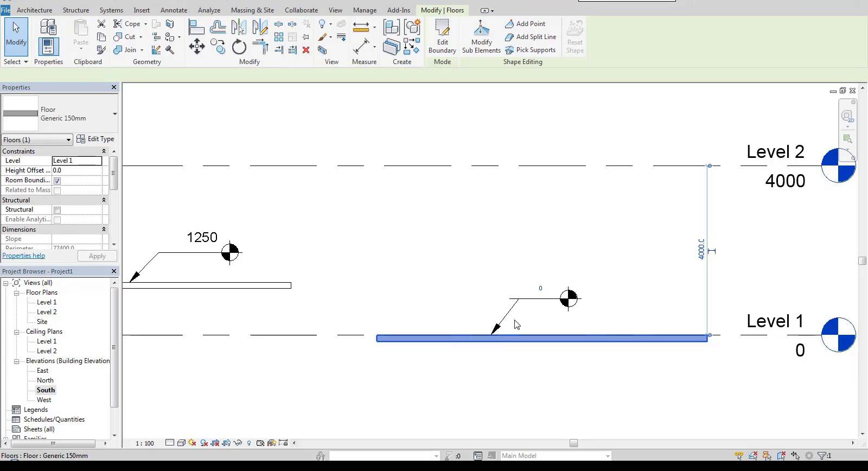
Task: Click the Add Split Line button
Action: pyautogui.click(x=530, y=37)
